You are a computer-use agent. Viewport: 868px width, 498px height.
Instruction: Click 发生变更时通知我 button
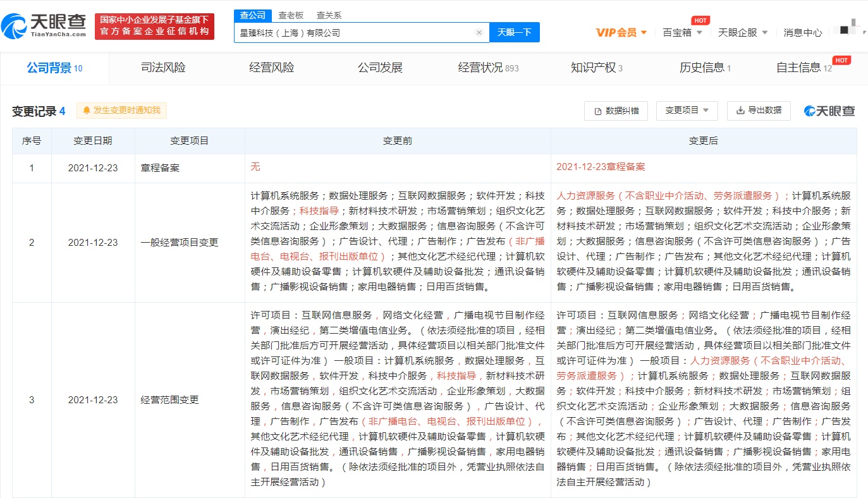pos(121,111)
